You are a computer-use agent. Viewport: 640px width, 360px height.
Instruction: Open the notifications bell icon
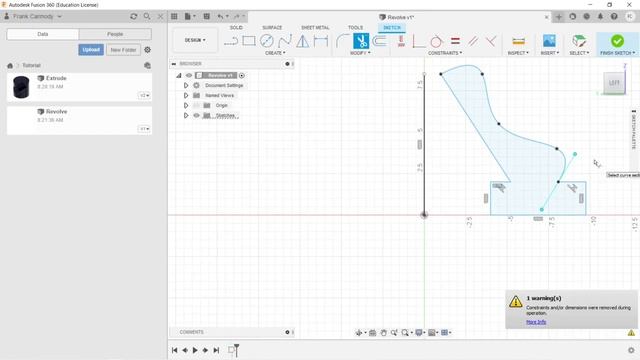point(600,16)
